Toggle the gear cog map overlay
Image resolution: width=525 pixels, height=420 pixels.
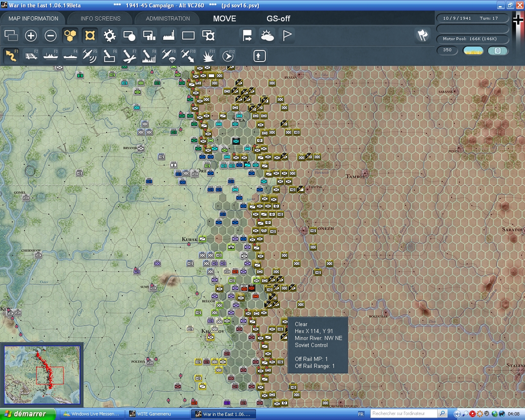[x=110, y=36]
